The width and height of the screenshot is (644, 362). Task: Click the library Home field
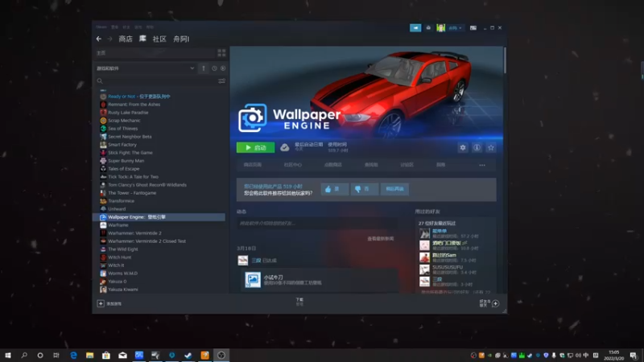pyautogui.click(x=155, y=53)
